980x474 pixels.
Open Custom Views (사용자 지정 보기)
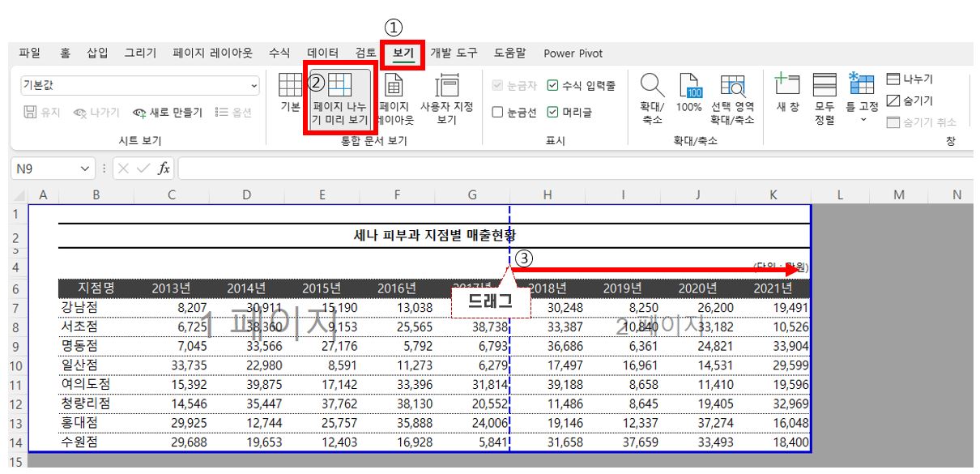(446, 100)
